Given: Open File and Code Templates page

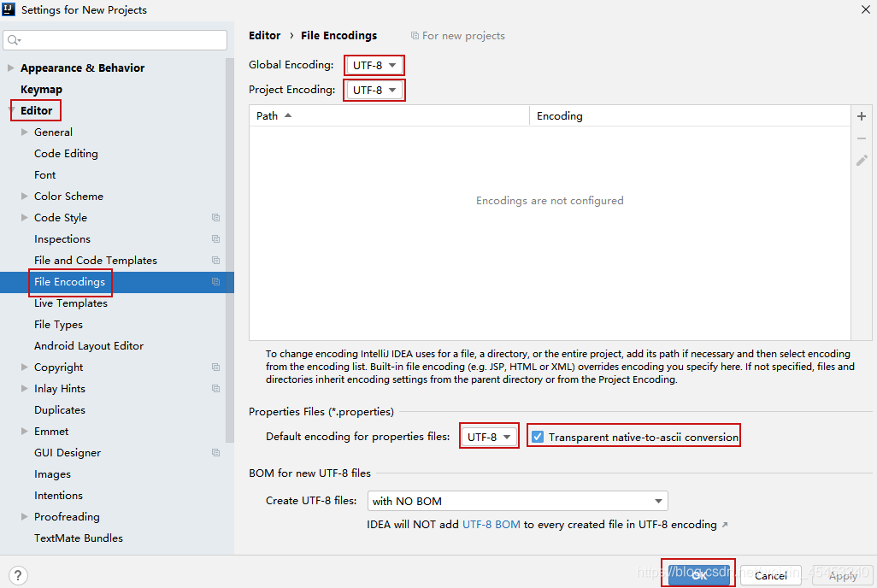Looking at the screenshot, I should pyautogui.click(x=96, y=260).
